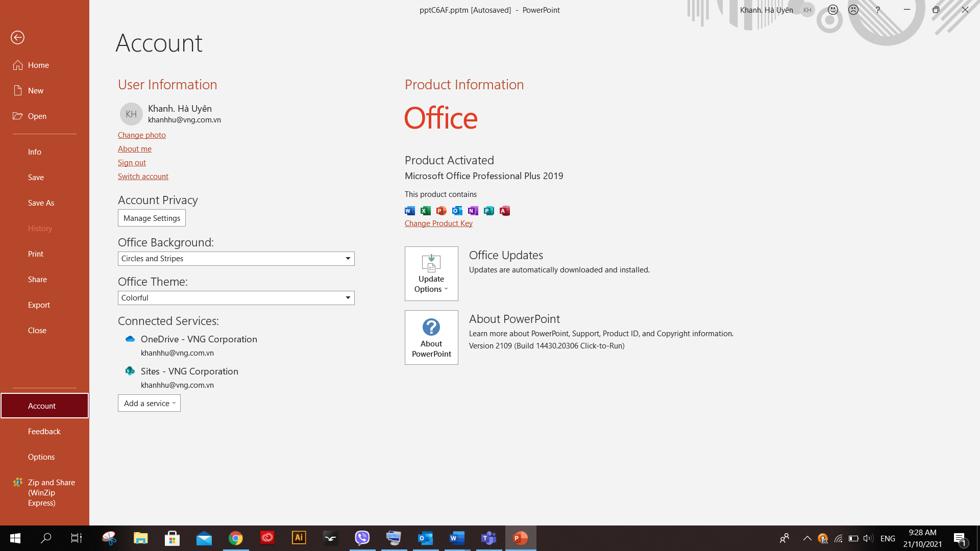
Task: Click the Help question mark icon
Action: pos(877,10)
